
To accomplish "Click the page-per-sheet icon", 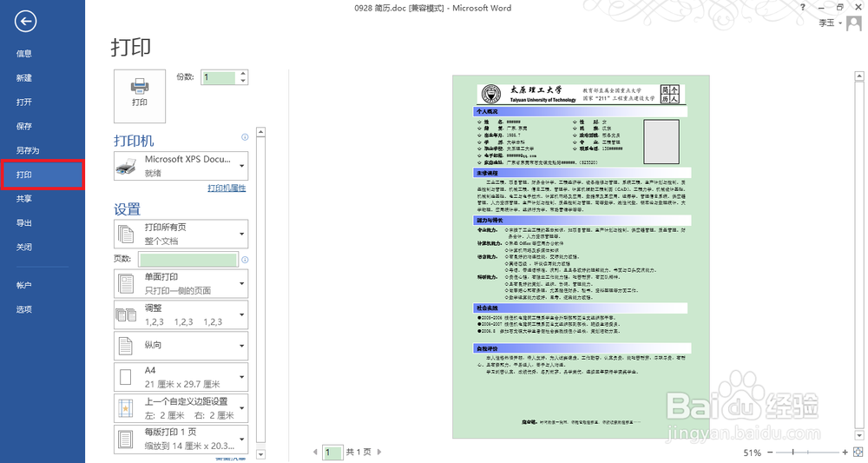I will click(x=126, y=440).
